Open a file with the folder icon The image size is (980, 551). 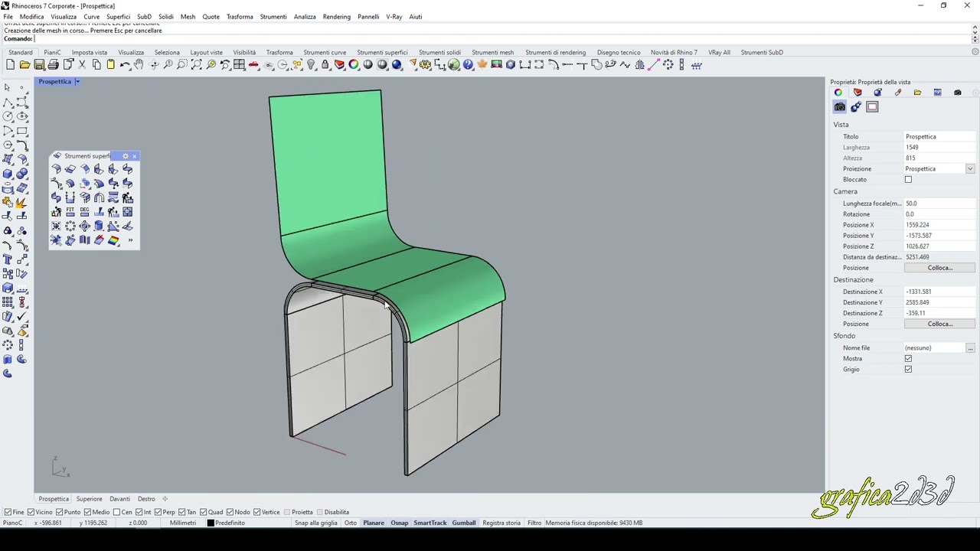(24, 65)
